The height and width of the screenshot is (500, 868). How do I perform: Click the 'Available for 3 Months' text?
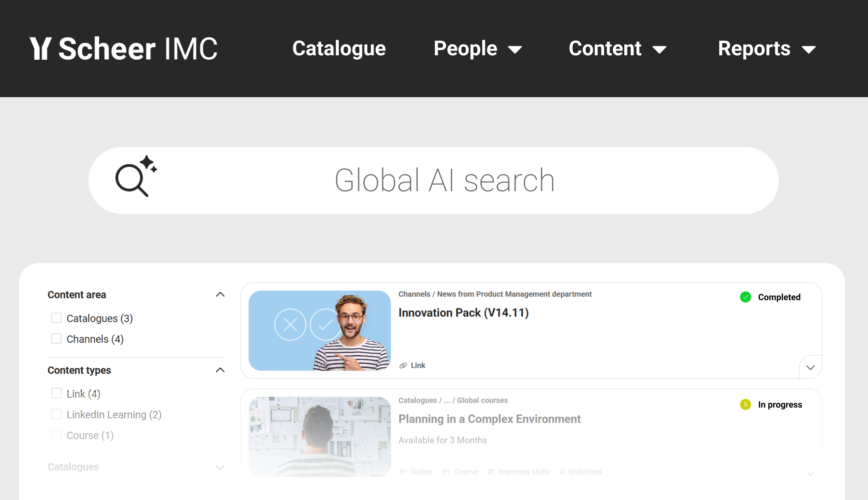point(443,440)
